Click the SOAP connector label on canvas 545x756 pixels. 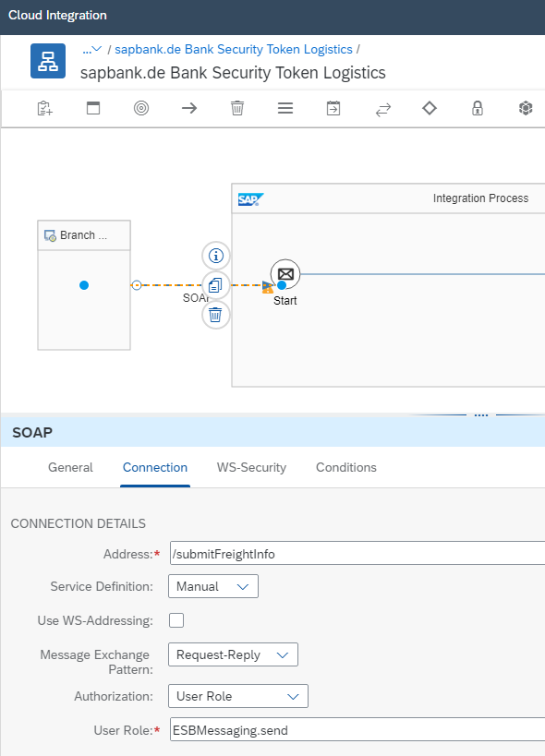[195, 298]
